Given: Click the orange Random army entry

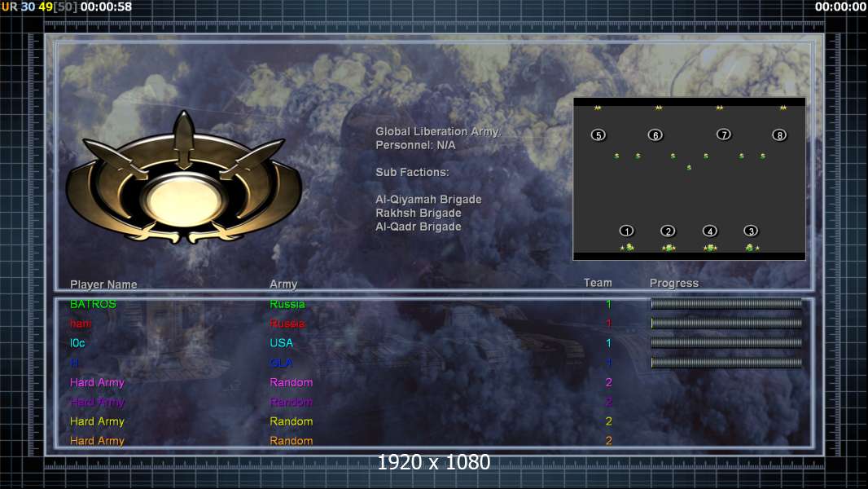Looking at the screenshot, I should pos(292,441).
